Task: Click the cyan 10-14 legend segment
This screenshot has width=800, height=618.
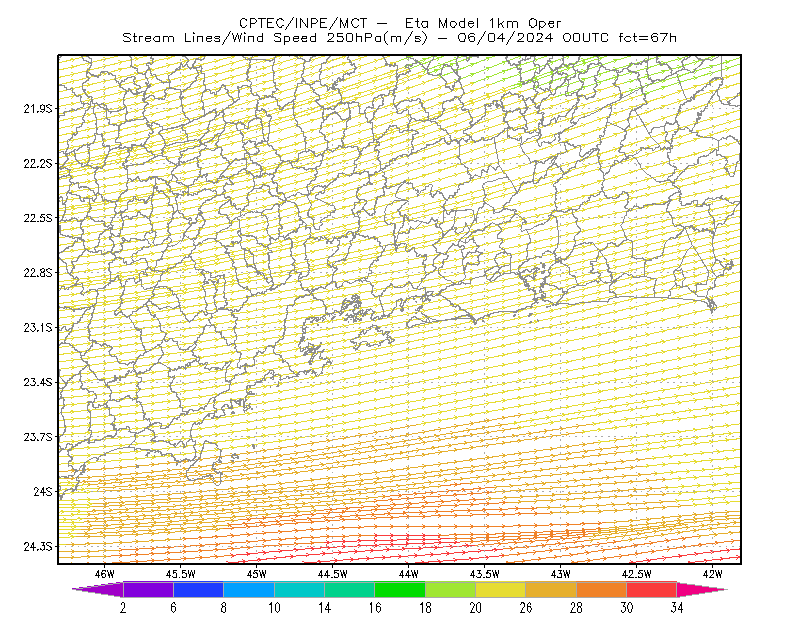Action: (299, 589)
